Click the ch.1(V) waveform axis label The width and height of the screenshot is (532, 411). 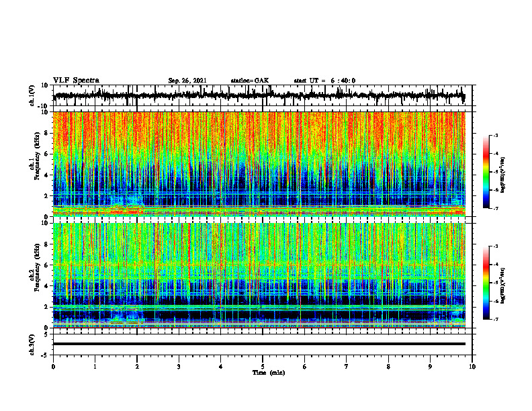(x=32, y=95)
